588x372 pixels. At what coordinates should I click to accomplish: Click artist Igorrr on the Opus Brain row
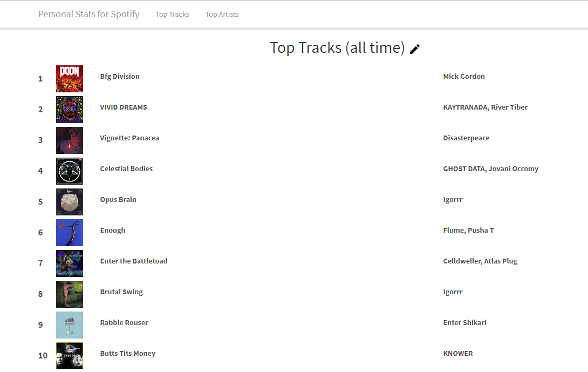click(x=453, y=200)
